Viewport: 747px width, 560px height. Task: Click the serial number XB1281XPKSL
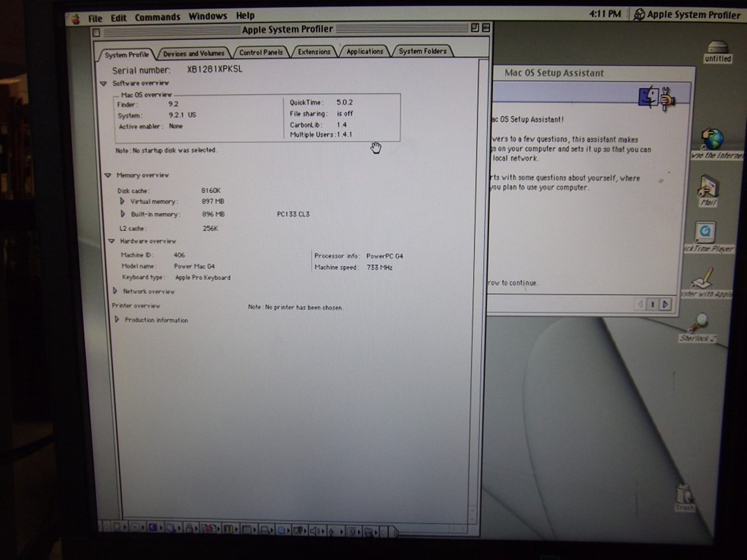(215, 69)
